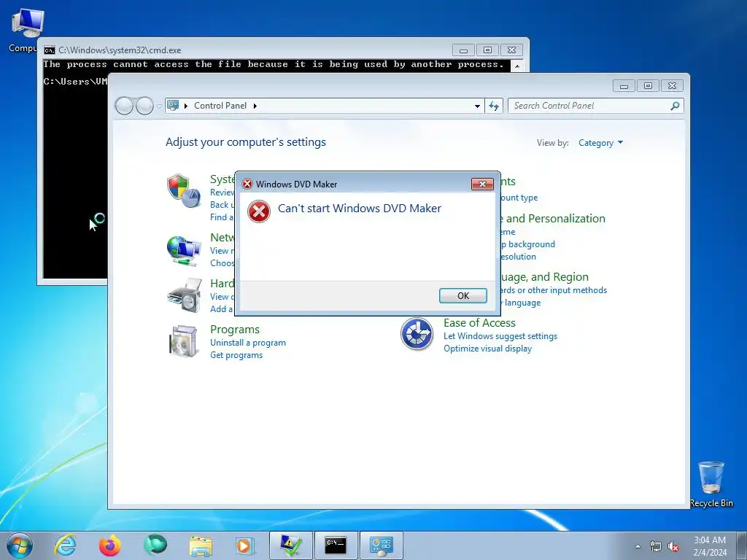Image resolution: width=747 pixels, height=560 pixels.
Task: Open the recent pages dropdown arrow
Action: click(159, 106)
